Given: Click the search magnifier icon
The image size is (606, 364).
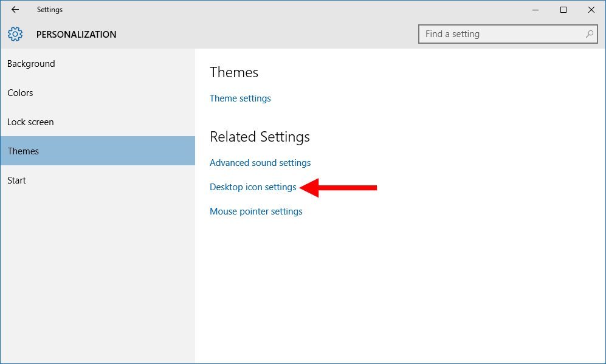Looking at the screenshot, I should pos(588,34).
